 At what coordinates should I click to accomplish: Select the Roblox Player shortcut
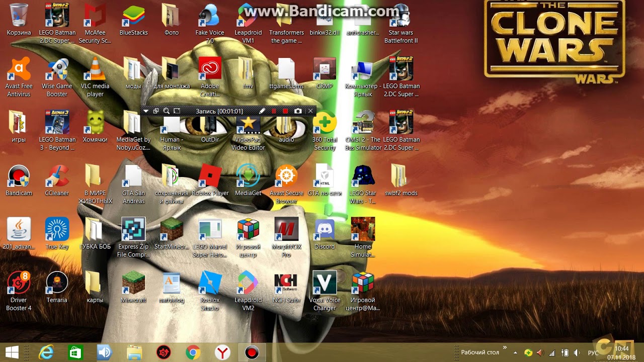(210, 180)
